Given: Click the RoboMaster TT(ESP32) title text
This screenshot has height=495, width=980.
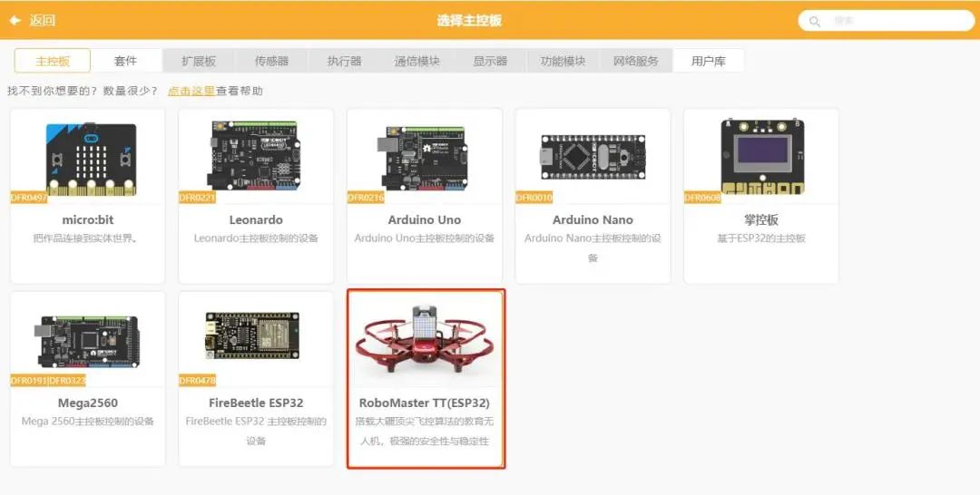Looking at the screenshot, I should tap(425, 403).
